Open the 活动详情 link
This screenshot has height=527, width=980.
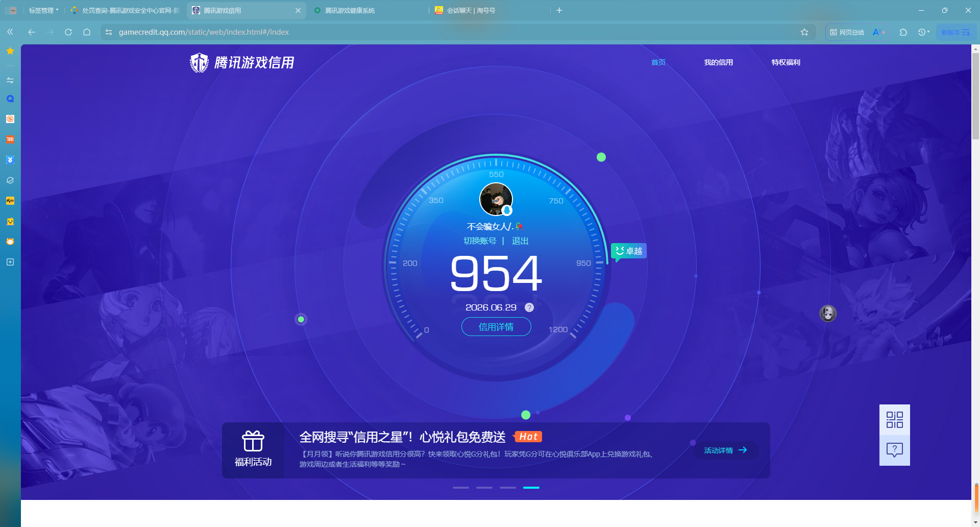click(x=725, y=450)
